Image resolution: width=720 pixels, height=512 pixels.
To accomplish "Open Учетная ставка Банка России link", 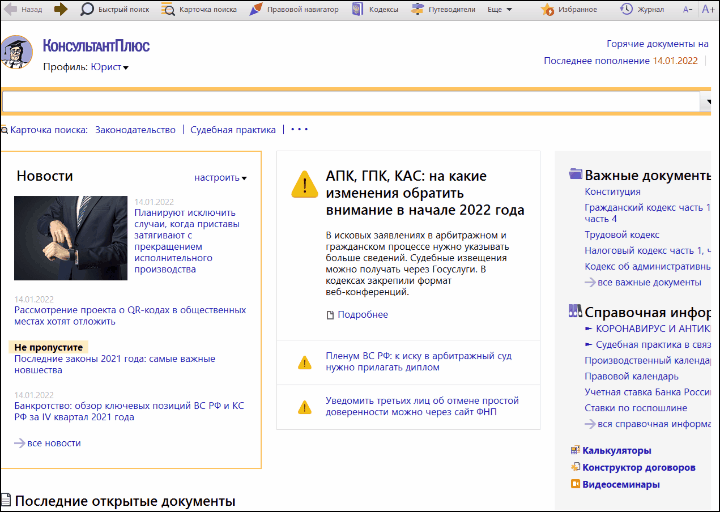I will point(647,392).
